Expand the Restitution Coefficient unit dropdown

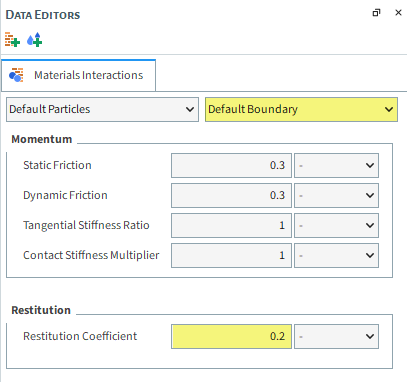click(336, 336)
